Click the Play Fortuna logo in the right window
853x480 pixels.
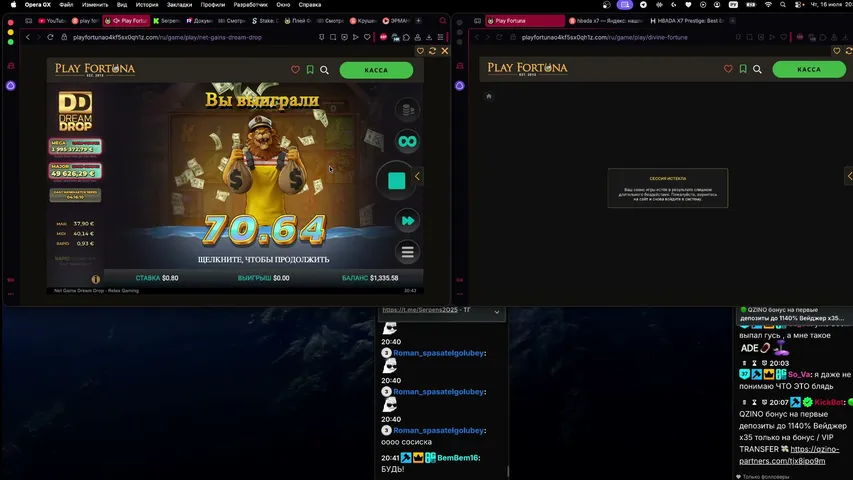528,69
